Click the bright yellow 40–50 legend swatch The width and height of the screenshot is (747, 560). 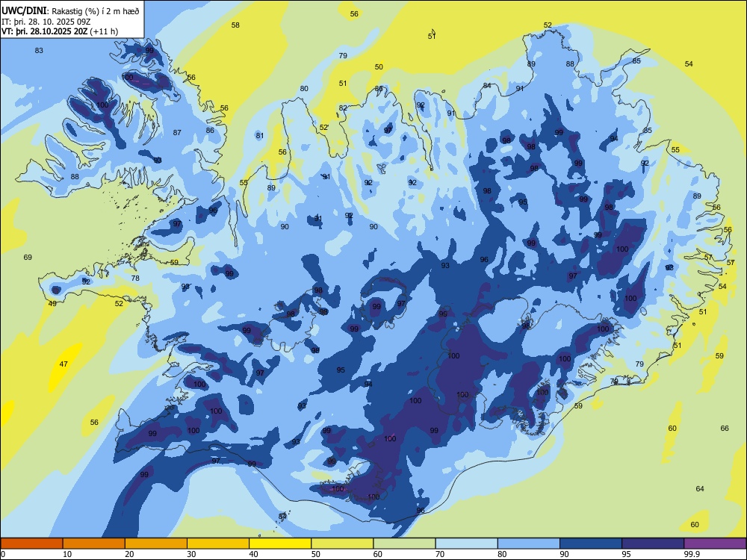click(x=280, y=544)
